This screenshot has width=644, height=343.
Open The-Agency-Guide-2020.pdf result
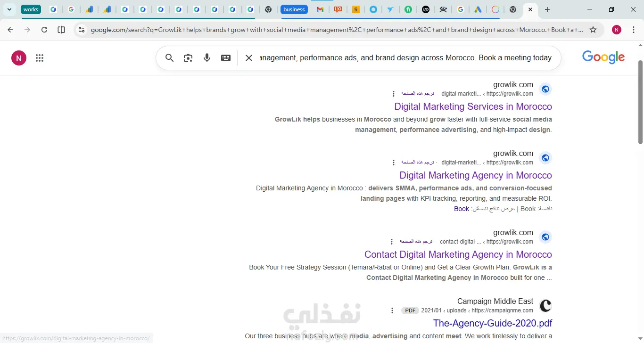pyautogui.click(x=493, y=323)
